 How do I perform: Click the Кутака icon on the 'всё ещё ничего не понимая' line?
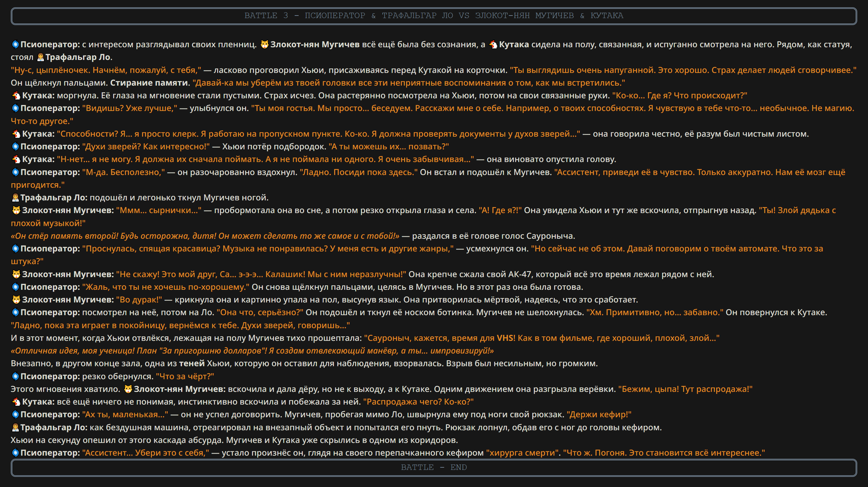(x=16, y=402)
